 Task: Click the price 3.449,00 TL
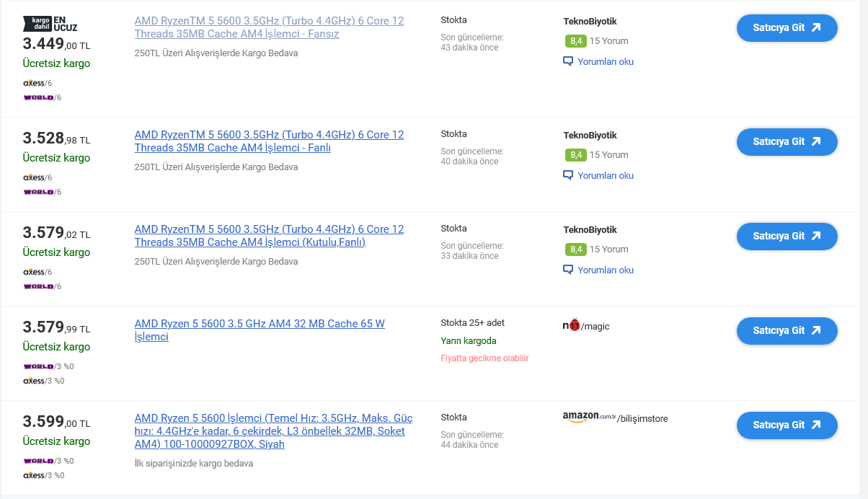click(56, 44)
